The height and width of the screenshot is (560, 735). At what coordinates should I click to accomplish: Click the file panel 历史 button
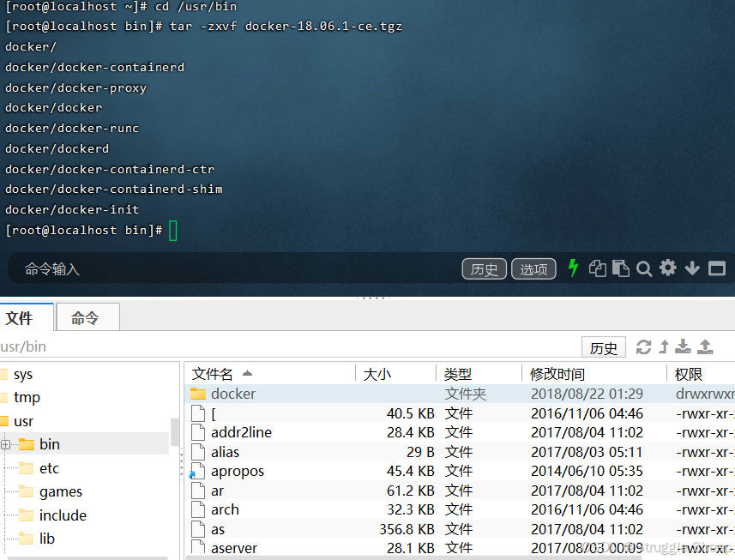pos(604,347)
